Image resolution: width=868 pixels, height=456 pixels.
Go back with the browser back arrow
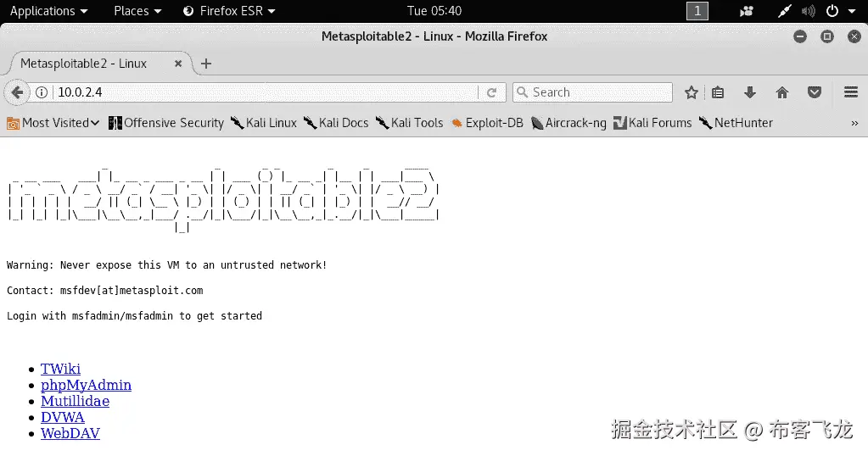tap(17, 92)
